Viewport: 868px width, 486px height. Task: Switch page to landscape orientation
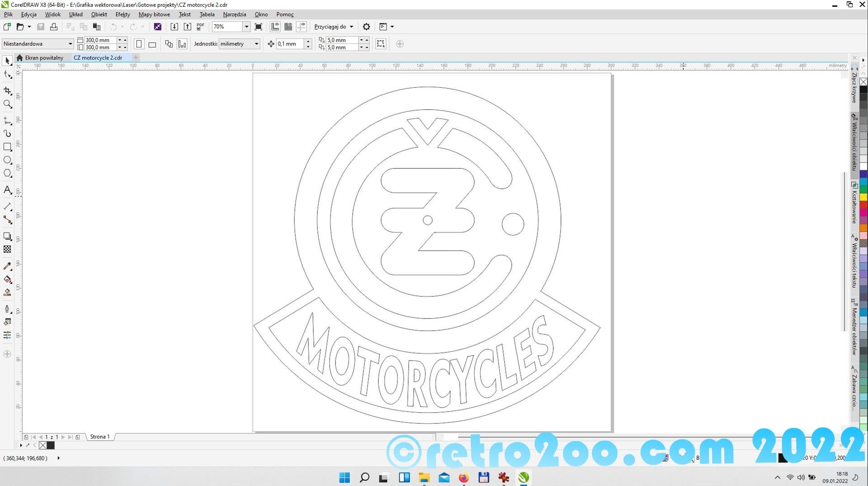152,44
